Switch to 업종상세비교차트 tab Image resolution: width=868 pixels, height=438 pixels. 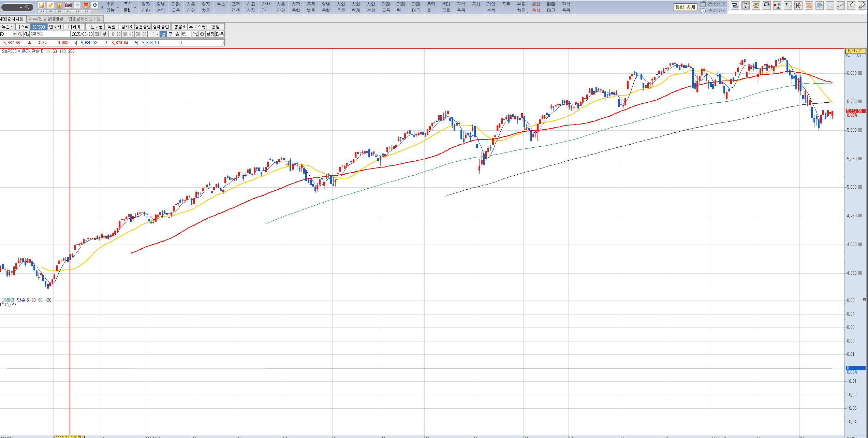85,19
